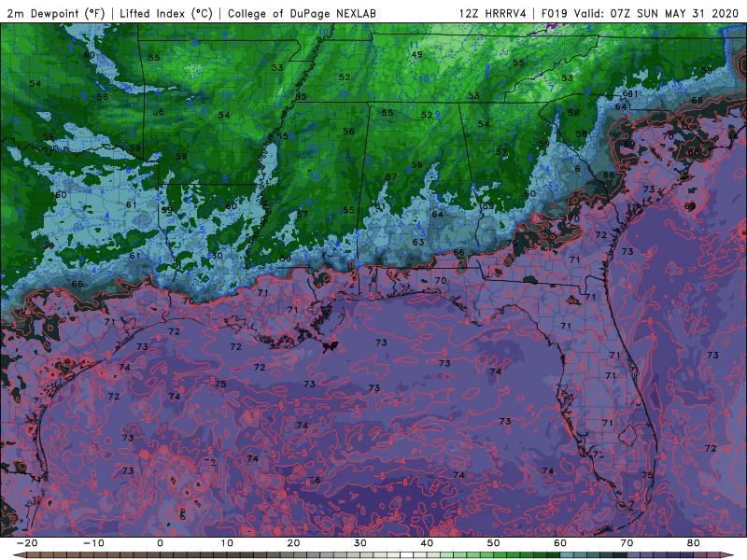The height and width of the screenshot is (560, 747).
Task: Click the '60' label on the color scale
Action: (x=560, y=543)
